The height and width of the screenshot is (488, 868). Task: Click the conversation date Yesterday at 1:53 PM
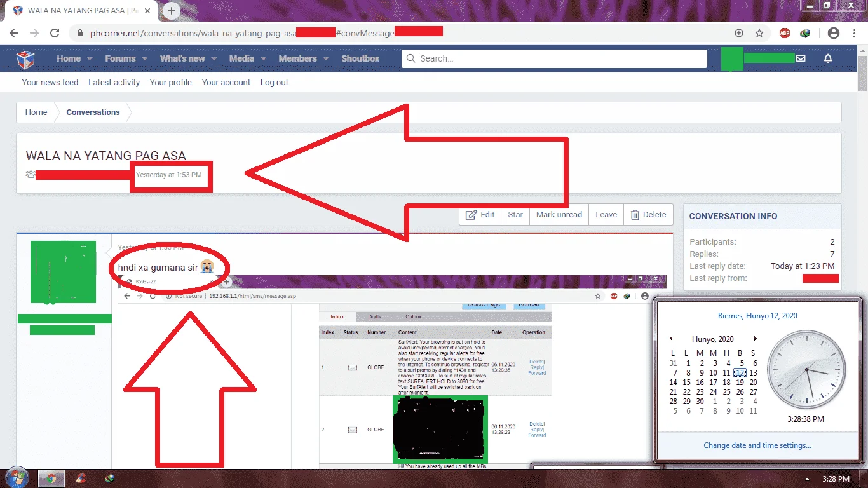click(169, 175)
